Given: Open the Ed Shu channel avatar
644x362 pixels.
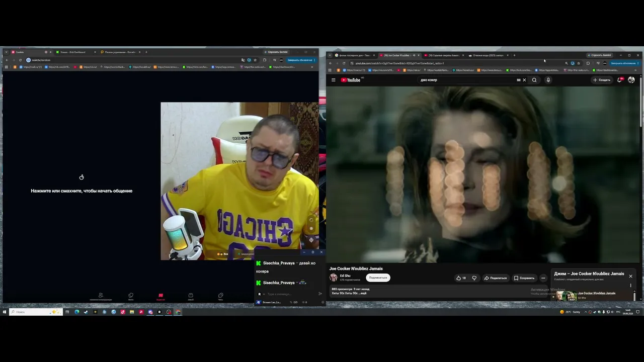Looking at the screenshot, I should (333, 278).
